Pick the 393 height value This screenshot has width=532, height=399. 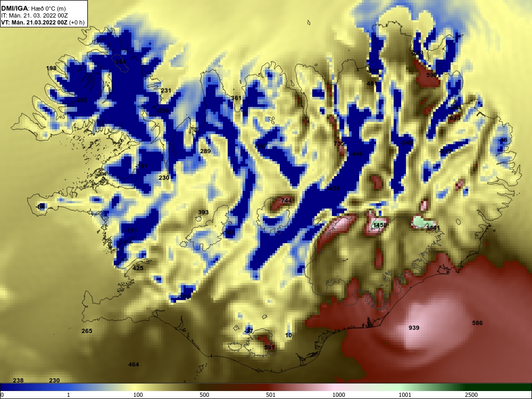pos(203,213)
